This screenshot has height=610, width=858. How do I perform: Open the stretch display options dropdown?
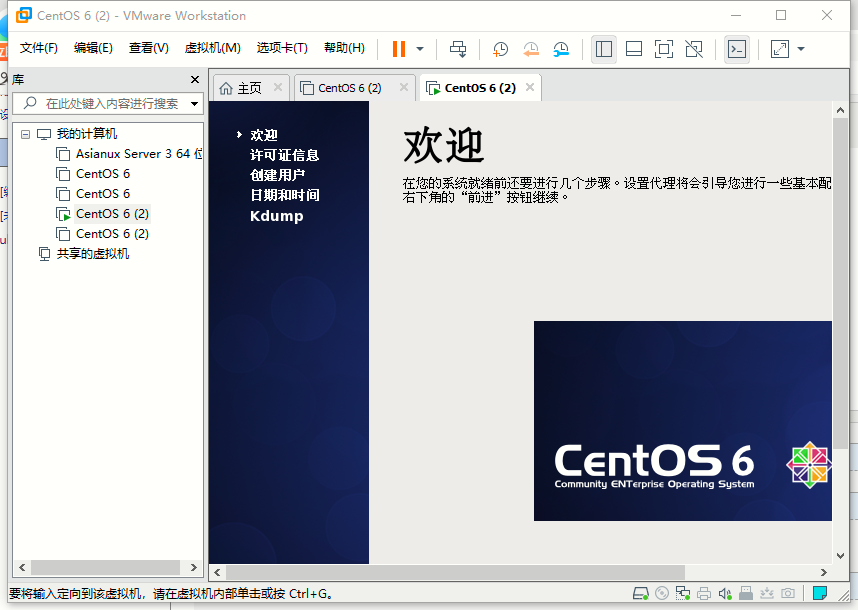coord(801,49)
